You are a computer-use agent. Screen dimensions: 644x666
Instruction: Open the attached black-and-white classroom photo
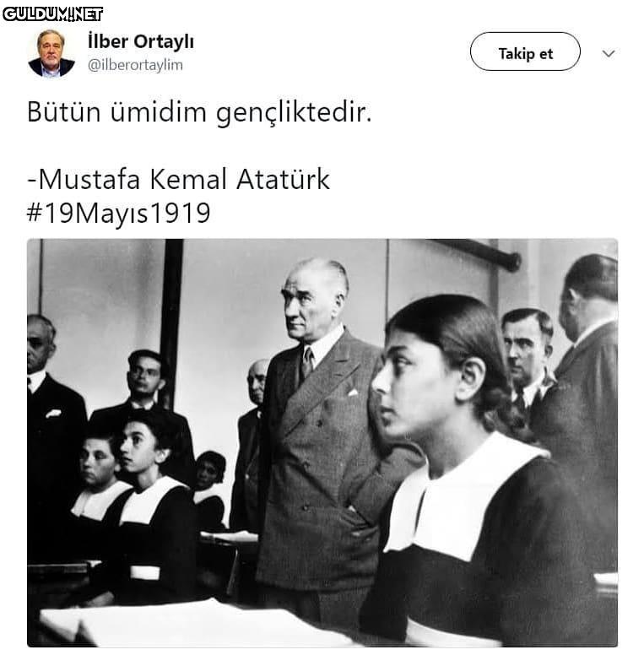pyautogui.click(x=322, y=442)
